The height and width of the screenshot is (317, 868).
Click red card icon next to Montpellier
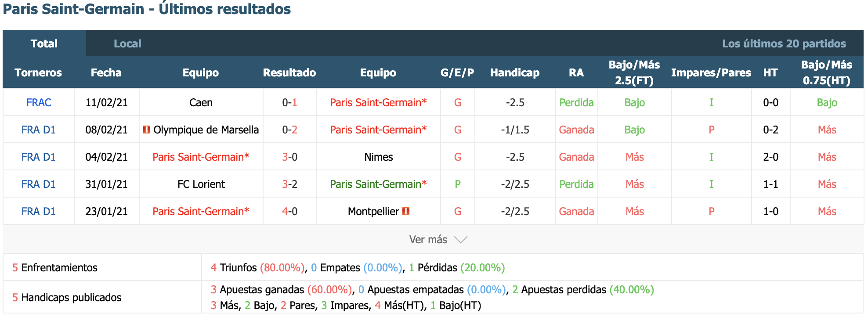pyautogui.click(x=406, y=211)
